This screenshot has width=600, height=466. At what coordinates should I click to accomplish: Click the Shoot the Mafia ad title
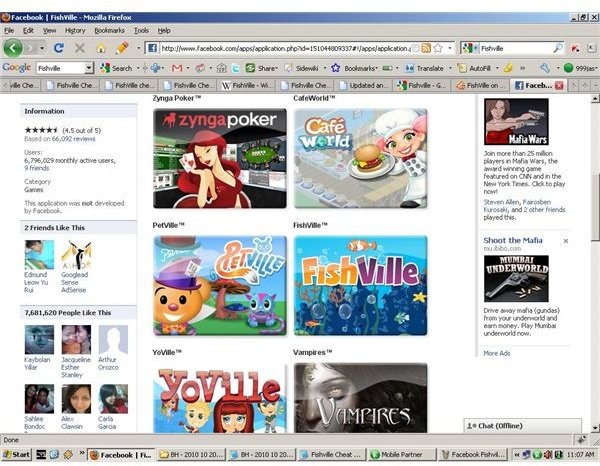[x=513, y=240]
